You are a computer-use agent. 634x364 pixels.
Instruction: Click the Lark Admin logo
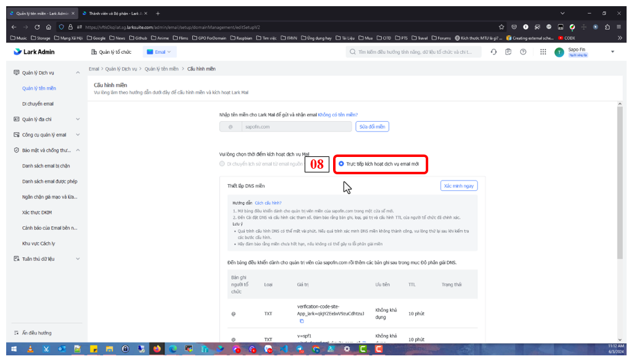tap(34, 52)
